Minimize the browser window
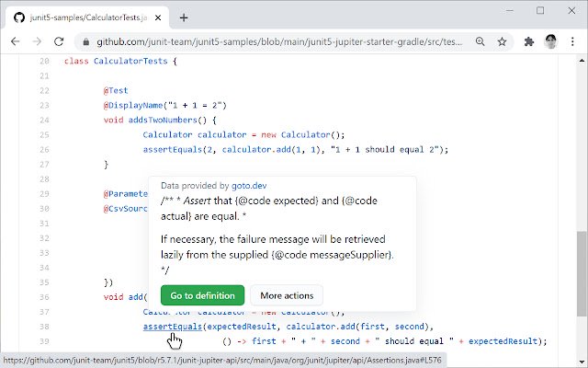The image size is (588, 368). coord(509,10)
